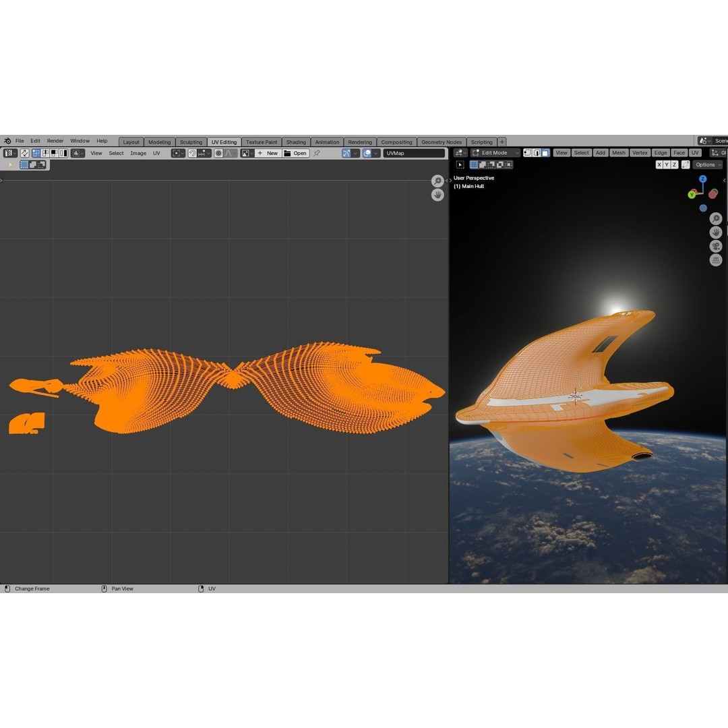Viewport: 728px width, 728px height.
Task: Click the UVMap name field
Action: tap(414, 153)
